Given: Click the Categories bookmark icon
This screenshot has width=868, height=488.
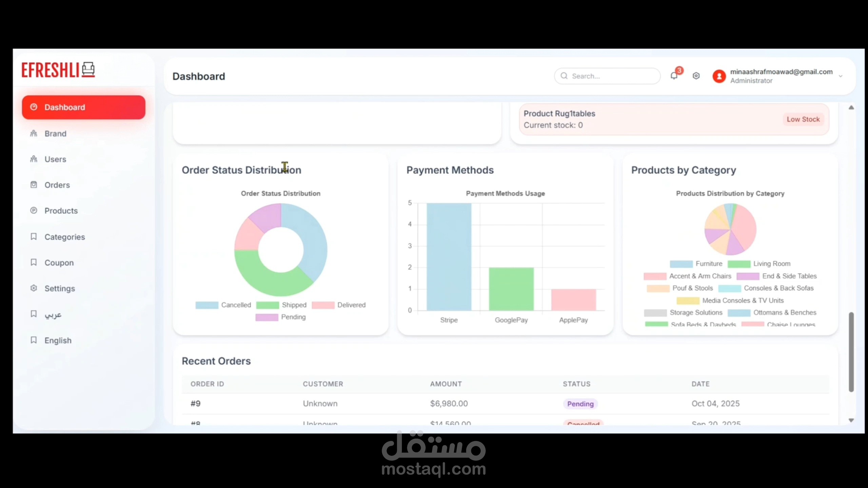Looking at the screenshot, I should [x=34, y=236].
